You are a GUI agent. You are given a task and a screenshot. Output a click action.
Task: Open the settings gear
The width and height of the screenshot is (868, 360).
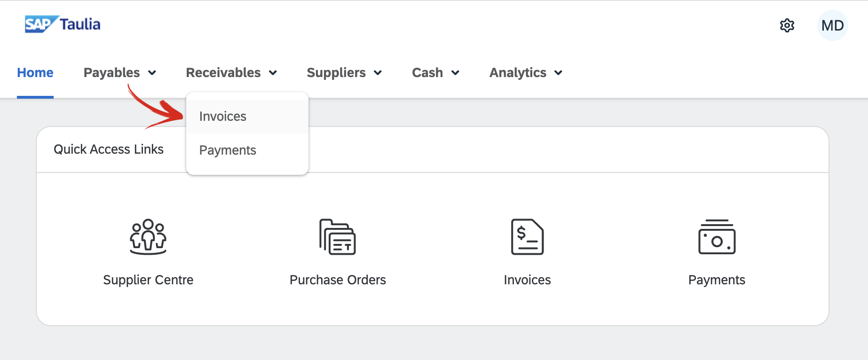click(787, 26)
